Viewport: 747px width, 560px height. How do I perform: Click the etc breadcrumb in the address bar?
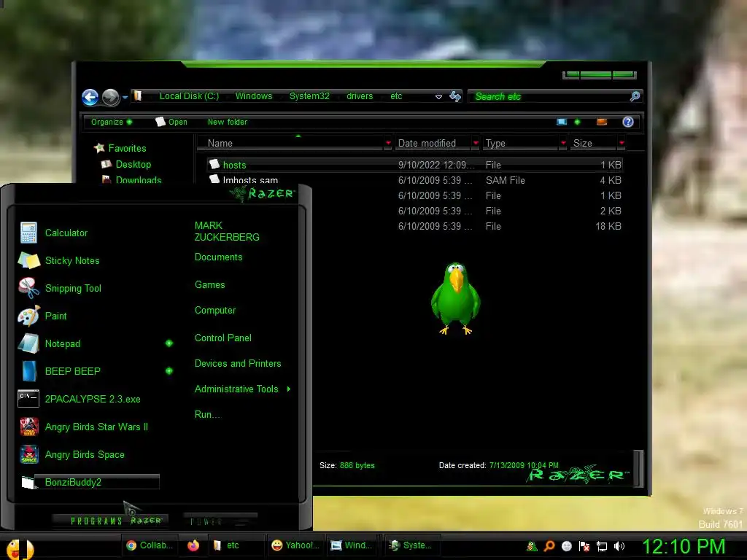[396, 96]
